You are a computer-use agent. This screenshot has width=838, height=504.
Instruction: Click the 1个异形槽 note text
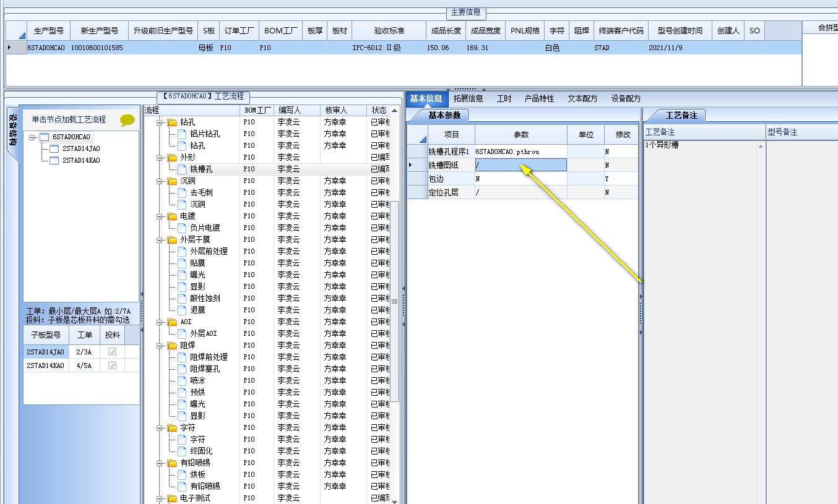(662, 145)
